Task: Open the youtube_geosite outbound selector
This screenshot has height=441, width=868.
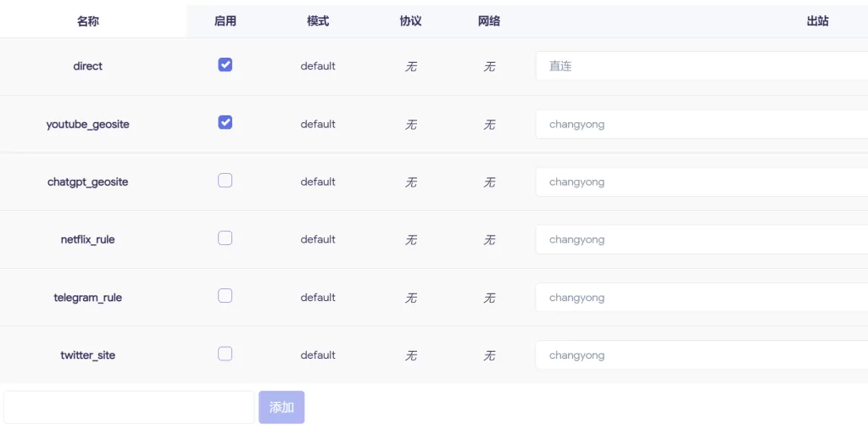Action: (702, 124)
